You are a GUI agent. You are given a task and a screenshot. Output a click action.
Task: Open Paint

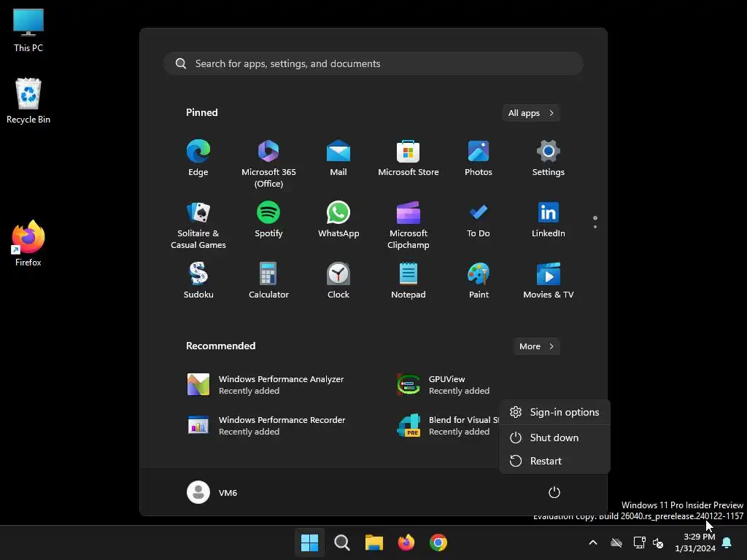[479, 281]
